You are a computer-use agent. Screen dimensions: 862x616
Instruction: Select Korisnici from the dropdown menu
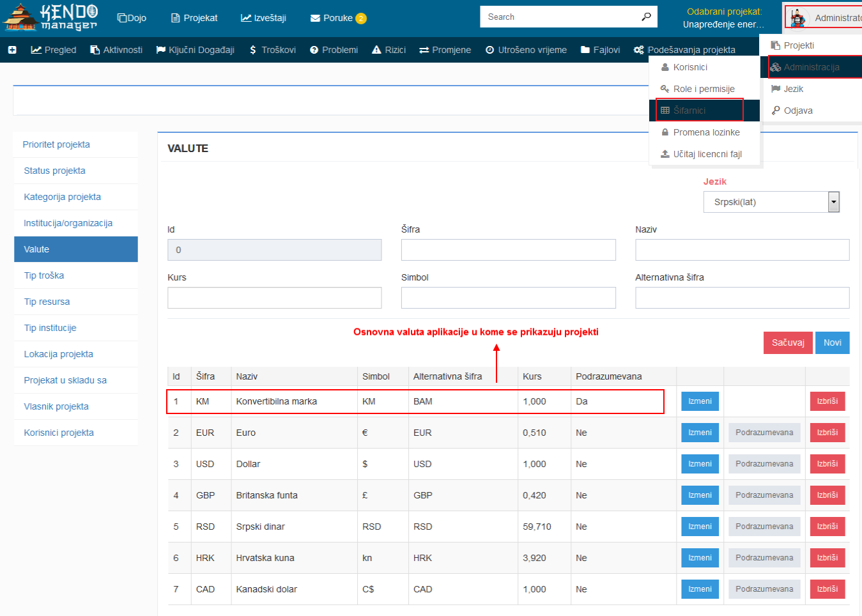[704, 67]
